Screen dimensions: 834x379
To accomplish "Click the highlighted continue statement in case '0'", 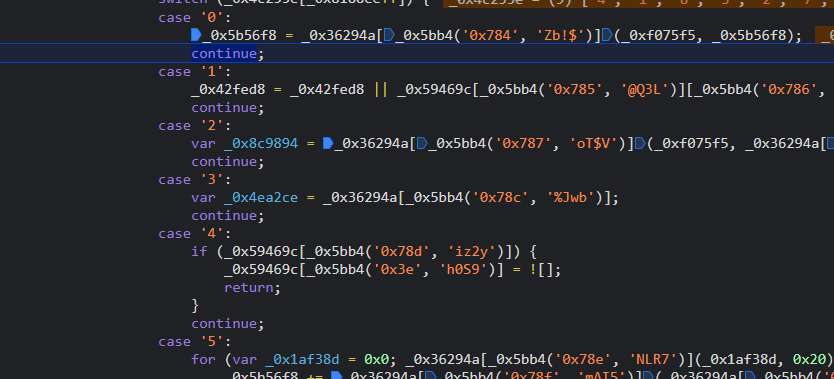I will 224,54.
